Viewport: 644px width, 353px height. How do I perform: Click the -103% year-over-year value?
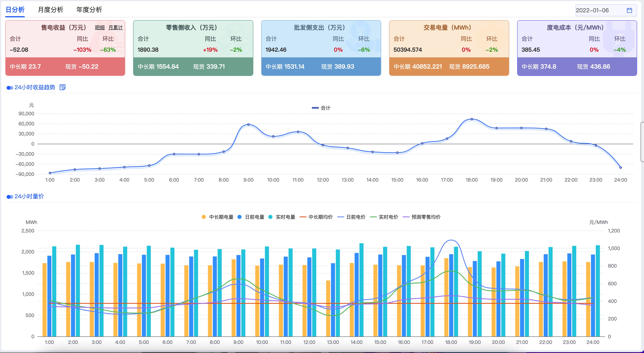pyautogui.click(x=82, y=50)
